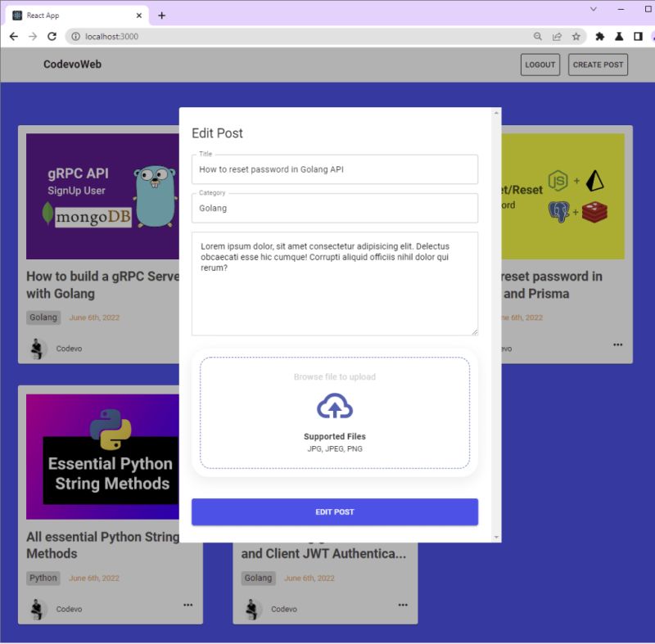The width and height of the screenshot is (655, 644).
Task: View site information via the localhost info icon
Action: click(x=75, y=36)
